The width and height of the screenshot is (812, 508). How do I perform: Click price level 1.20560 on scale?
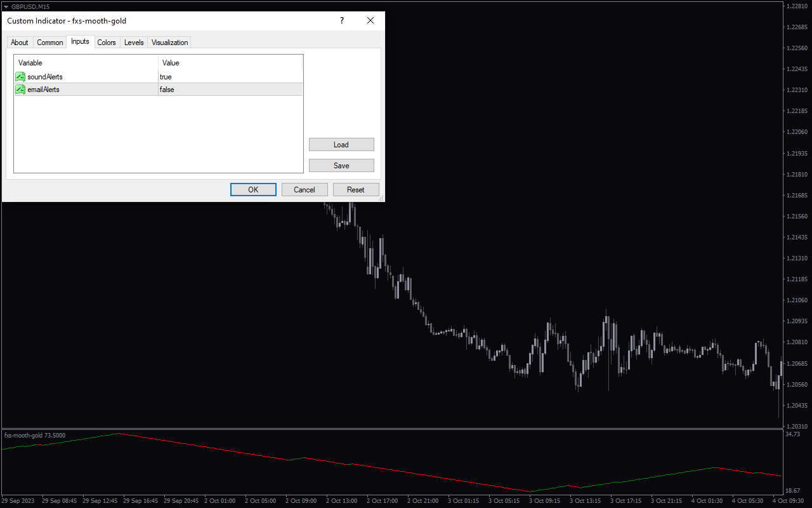pos(797,385)
